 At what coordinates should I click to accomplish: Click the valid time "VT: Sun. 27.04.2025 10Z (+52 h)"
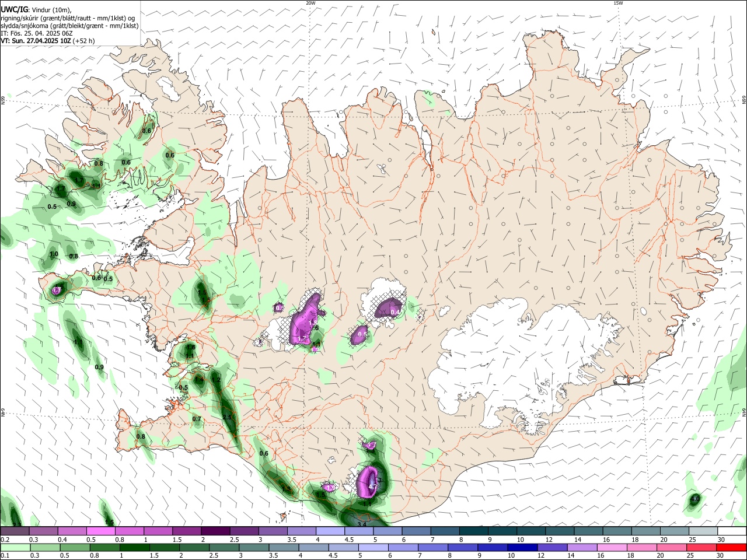pyautogui.click(x=47, y=41)
